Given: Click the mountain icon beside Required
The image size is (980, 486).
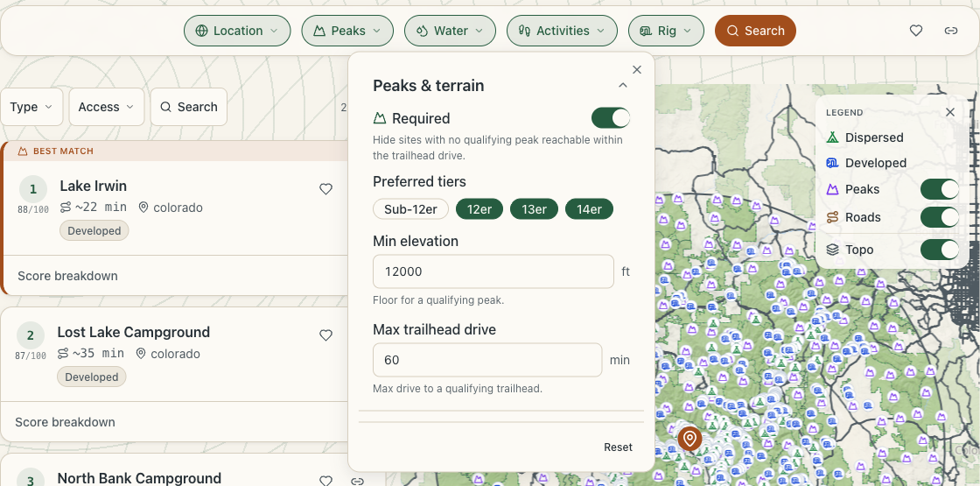Looking at the screenshot, I should point(380,118).
